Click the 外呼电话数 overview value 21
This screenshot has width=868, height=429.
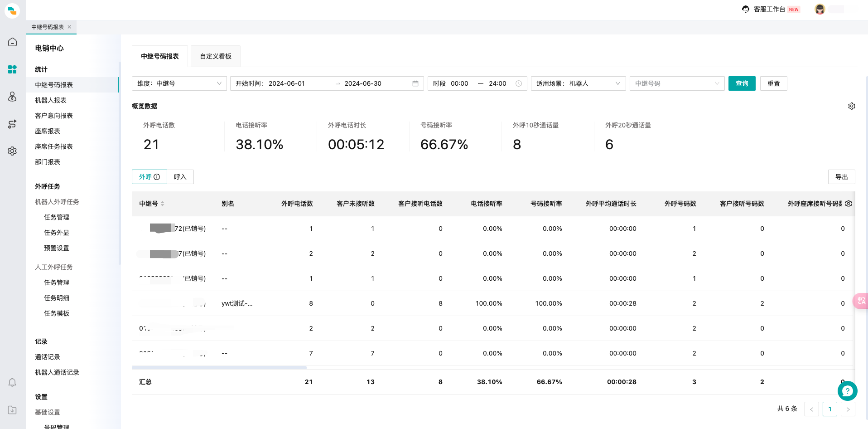click(151, 145)
